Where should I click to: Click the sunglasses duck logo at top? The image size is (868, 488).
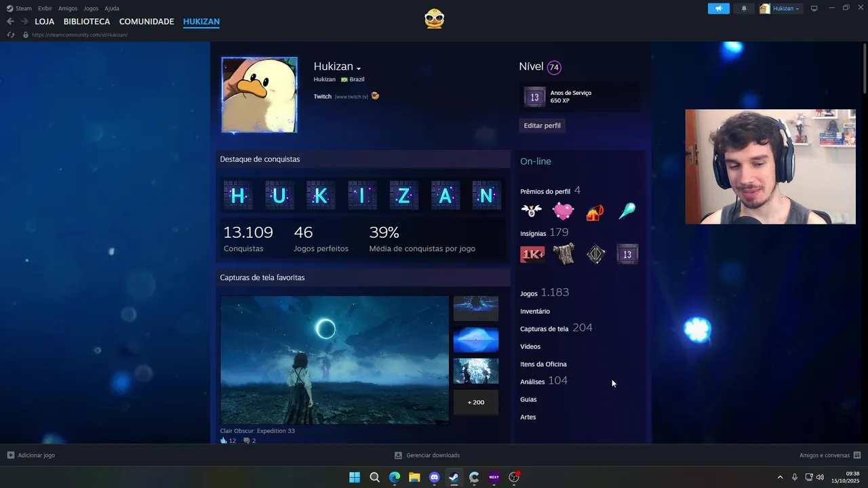(x=434, y=18)
